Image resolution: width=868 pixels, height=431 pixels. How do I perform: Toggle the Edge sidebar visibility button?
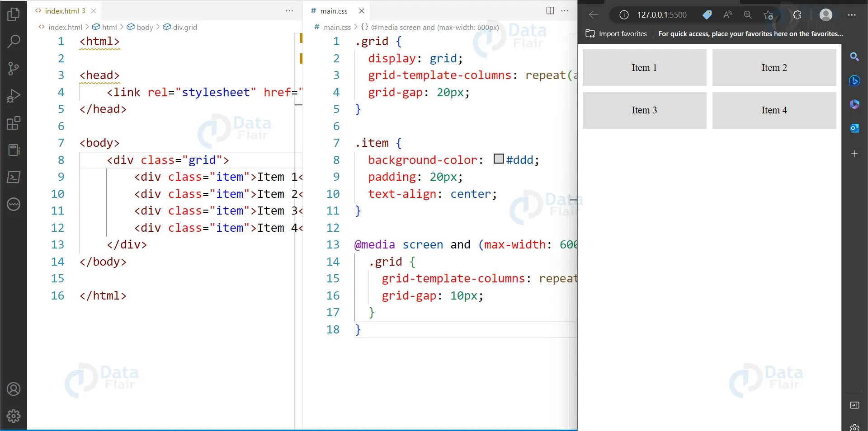[854, 405]
